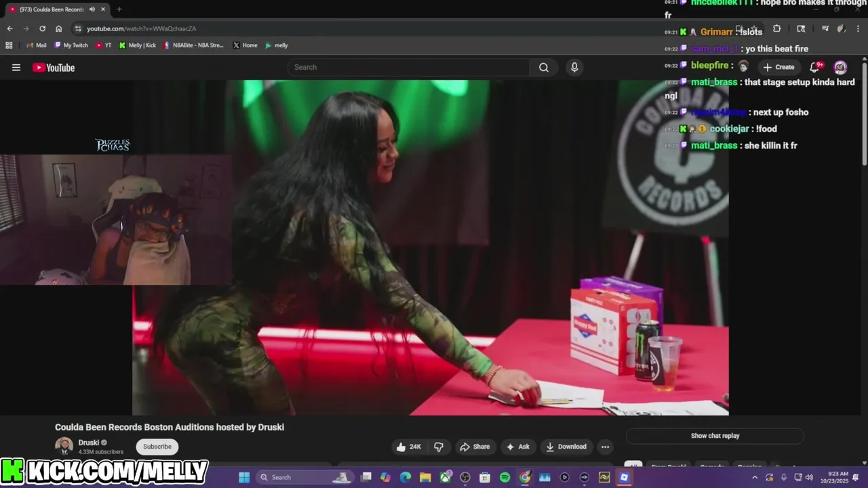Open the X Home bookmark
Viewport: 868px width, 488px height.
pyautogui.click(x=245, y=45)
